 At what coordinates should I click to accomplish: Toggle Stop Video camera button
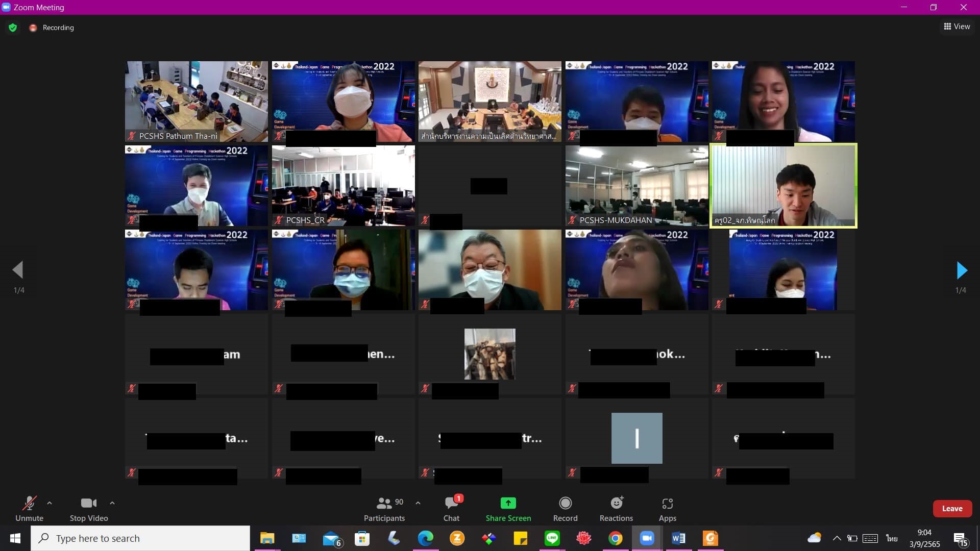tap(89, 509)
